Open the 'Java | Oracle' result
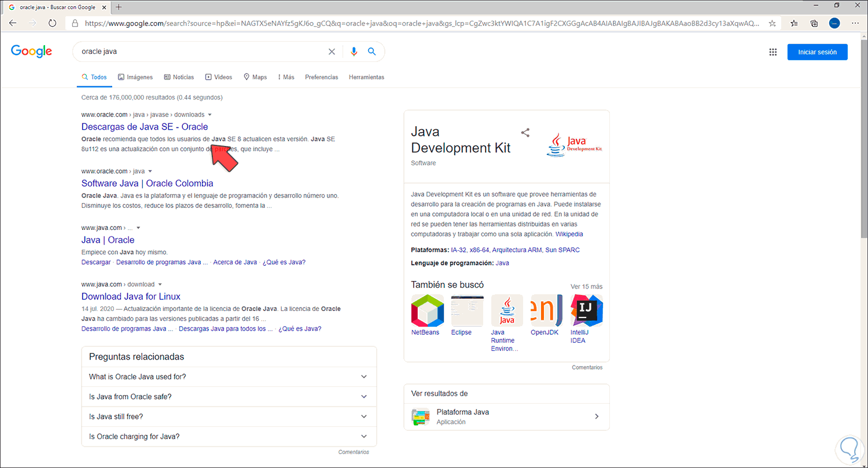The image size is (868, 468). (x=108, y=240)
